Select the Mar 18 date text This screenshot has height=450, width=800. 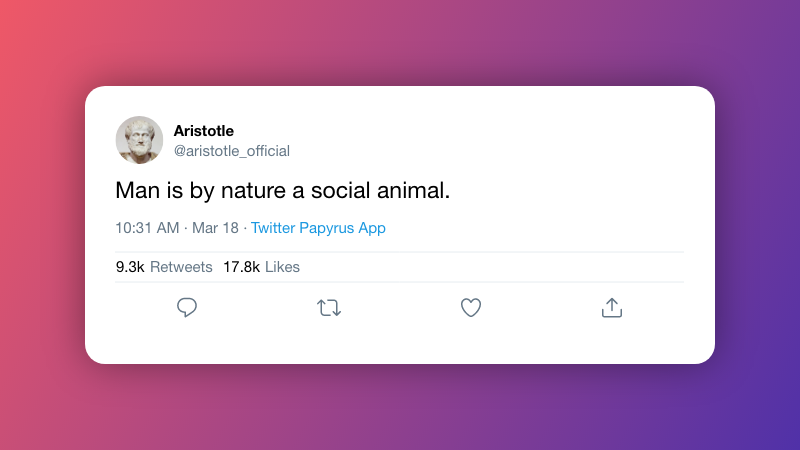tap(215, 228)
